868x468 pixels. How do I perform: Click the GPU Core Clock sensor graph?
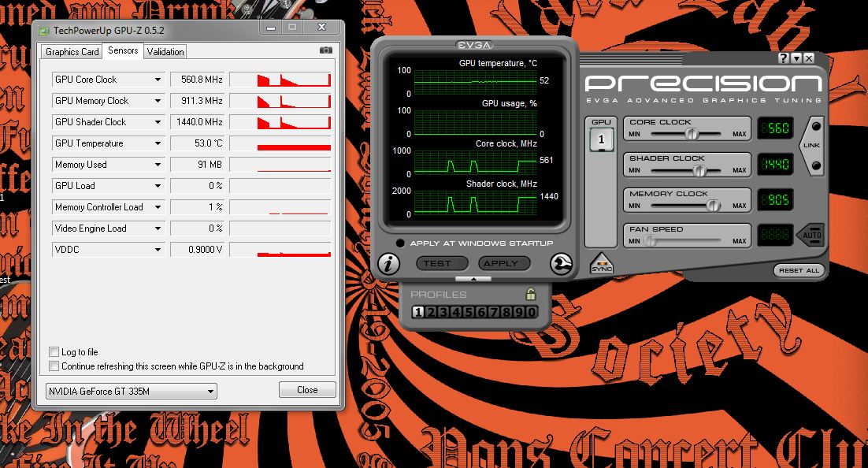tap(280, 80)
